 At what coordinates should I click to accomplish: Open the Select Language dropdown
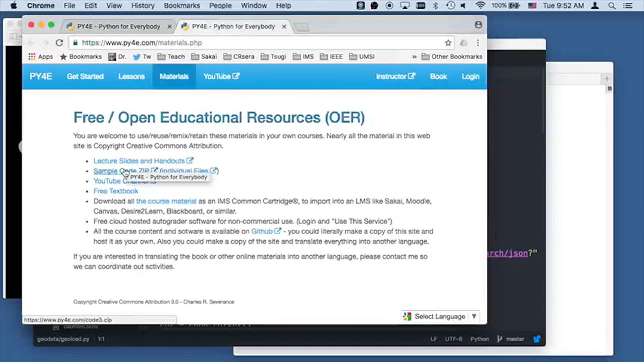point(440,316)
